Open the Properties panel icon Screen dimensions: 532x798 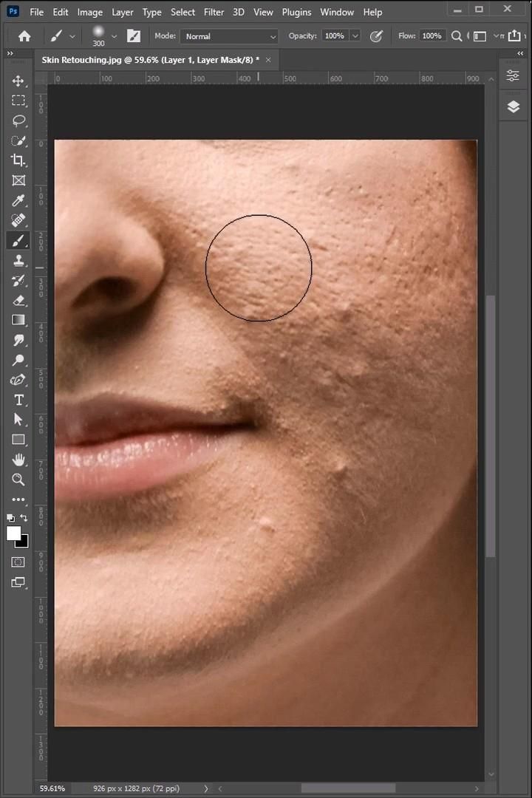click(x=514, y=76)
